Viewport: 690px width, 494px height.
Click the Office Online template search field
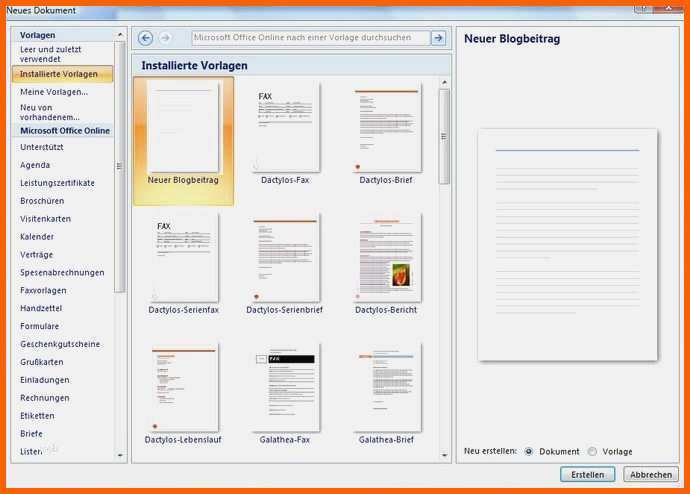[308, 38]
